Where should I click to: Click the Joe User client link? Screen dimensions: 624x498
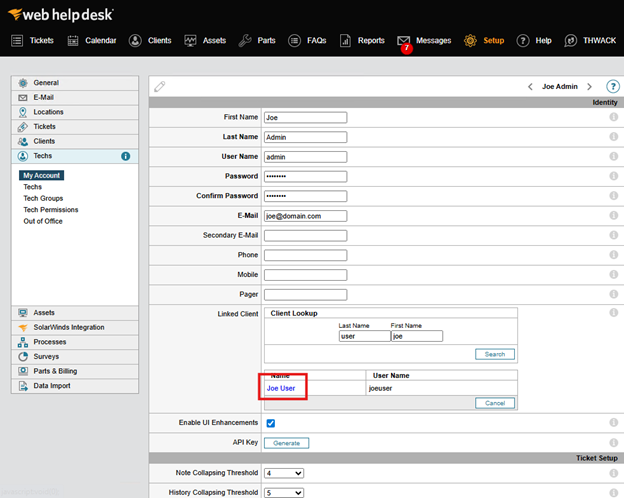pos(280,388)
